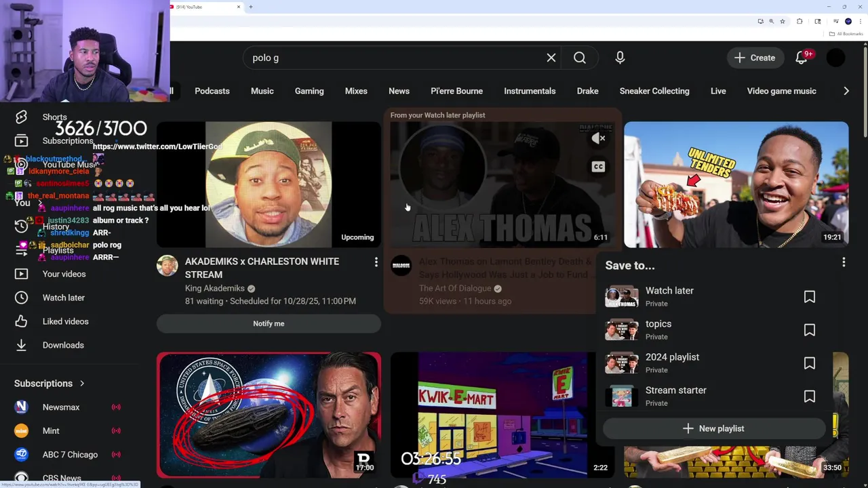868x488 pixels.
Task: Select the Gaming filter chip
Action: tap(309, 91)
